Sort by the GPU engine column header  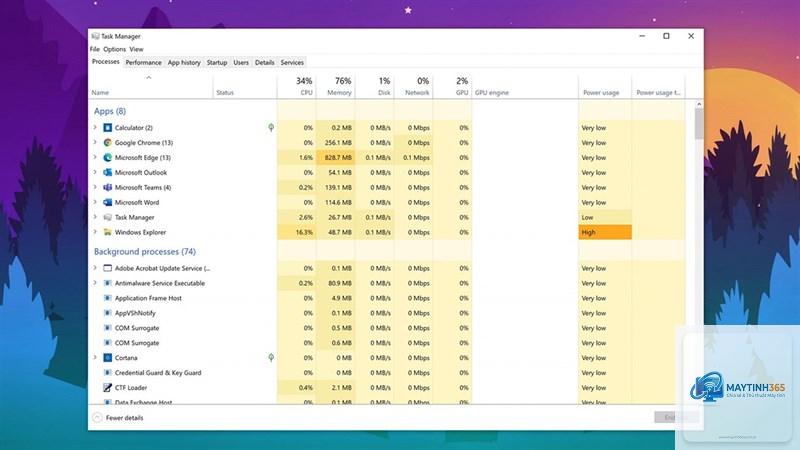point(525,86)
